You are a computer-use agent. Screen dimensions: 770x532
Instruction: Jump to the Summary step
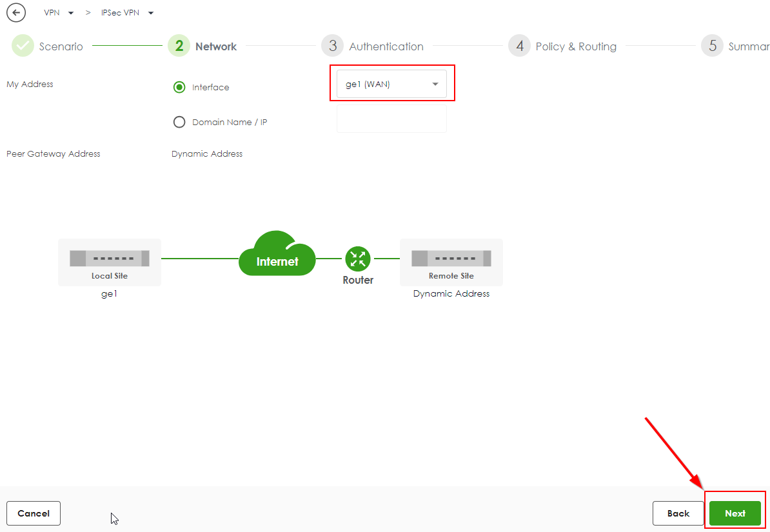pyautogui.click(x=748, y=46)
